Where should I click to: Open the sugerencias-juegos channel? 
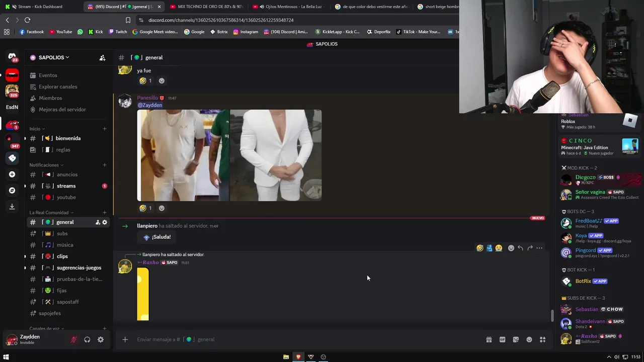69,268
